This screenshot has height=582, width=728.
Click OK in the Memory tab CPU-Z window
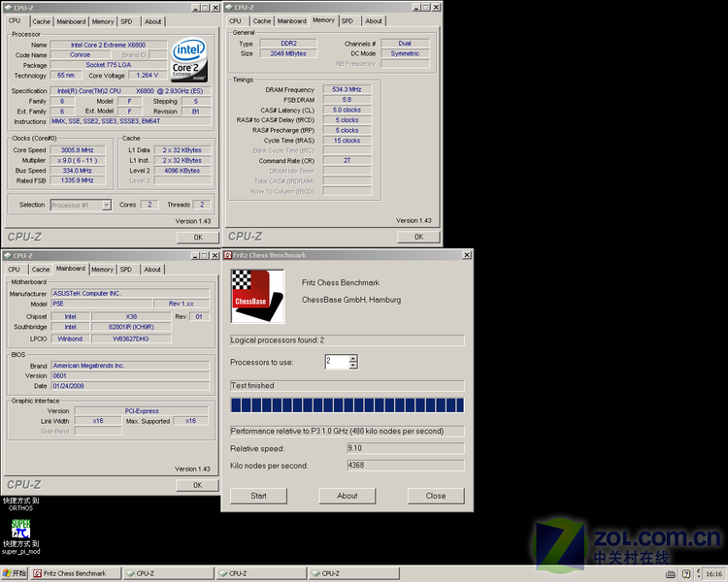[418, 237]
